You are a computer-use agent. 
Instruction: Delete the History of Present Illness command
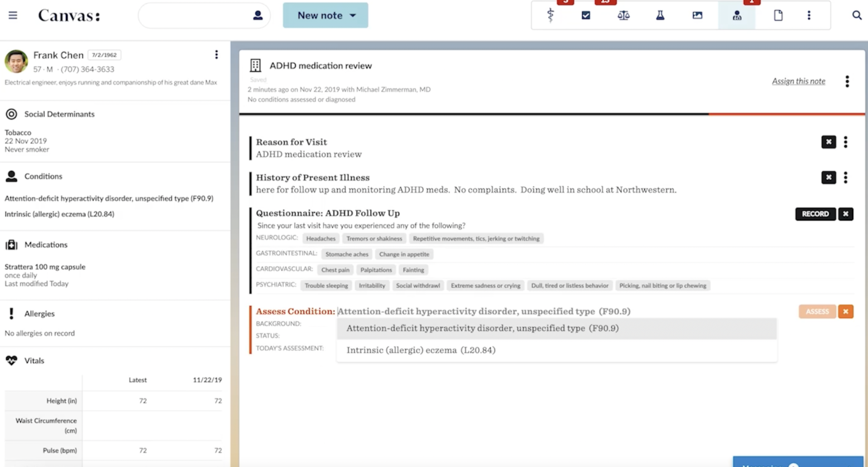[x=829, y=177]
